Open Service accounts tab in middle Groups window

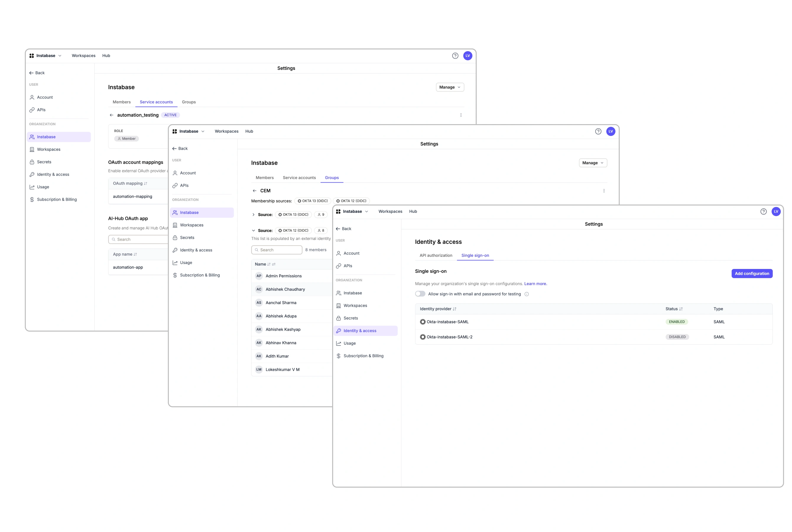[x=299, y=177]
